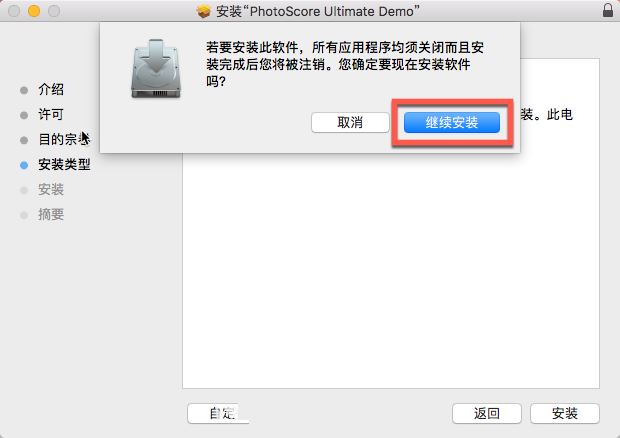Click the 取消 button in dialog
Image resolution: width=620 pixels, height=438 pixels.
(350, 123)
